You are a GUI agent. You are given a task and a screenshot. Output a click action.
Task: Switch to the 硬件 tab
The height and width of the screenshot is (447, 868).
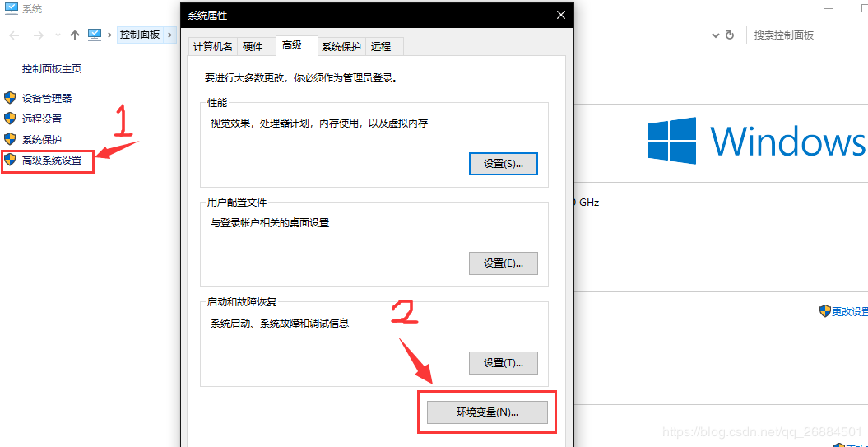pos(253,47)
